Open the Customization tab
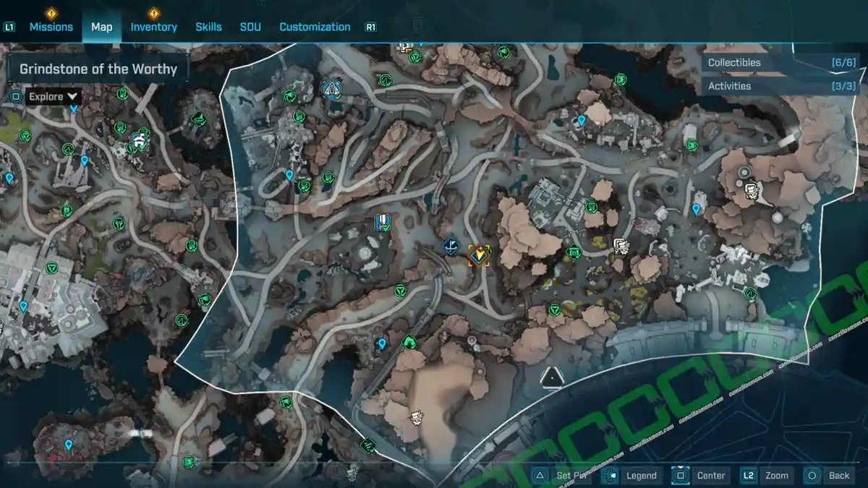 click(315, 27)
